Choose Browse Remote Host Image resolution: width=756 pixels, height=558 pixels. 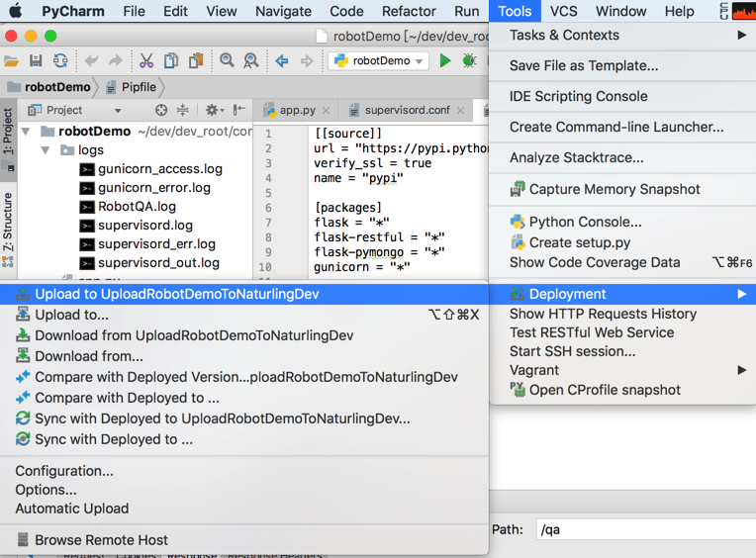click(244, 539)
